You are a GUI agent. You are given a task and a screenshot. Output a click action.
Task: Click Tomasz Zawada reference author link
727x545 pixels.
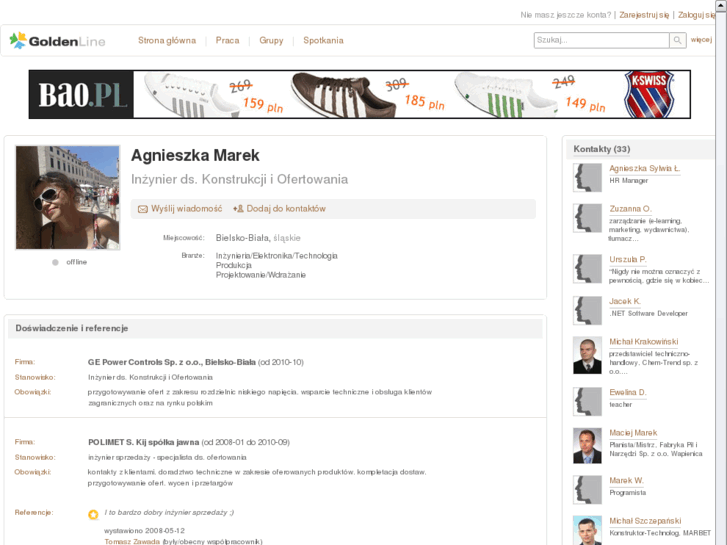[x=132, y=541]
